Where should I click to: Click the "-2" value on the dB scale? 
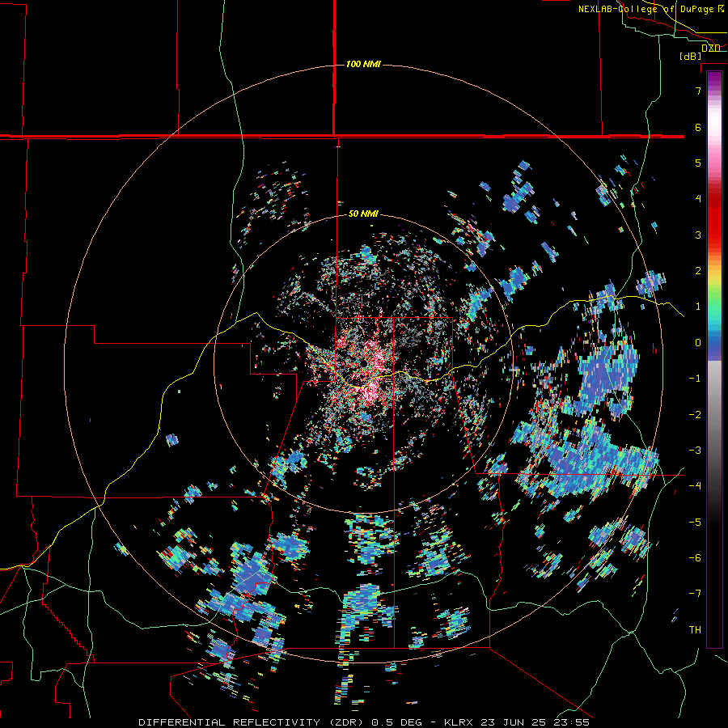tap(695, 414)
